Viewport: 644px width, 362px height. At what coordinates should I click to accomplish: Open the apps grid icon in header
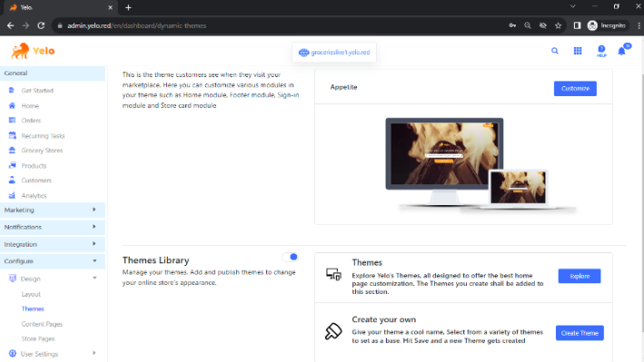(x=578, y=51)
